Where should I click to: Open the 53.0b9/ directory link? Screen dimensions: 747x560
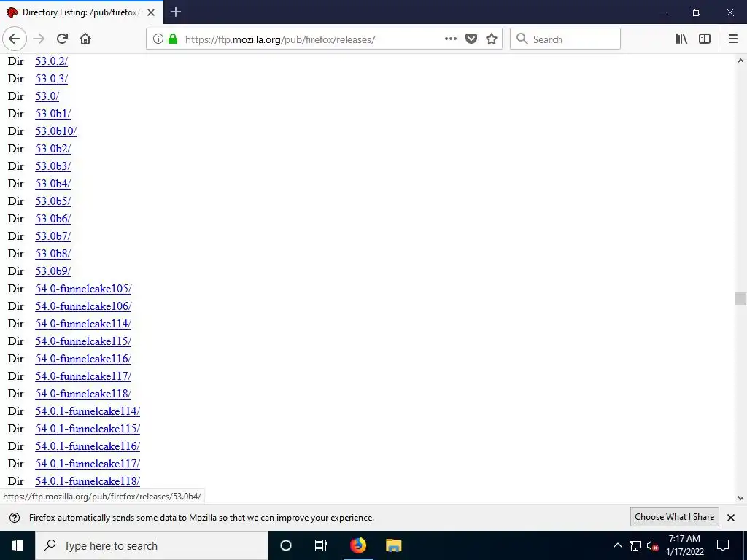53,271
